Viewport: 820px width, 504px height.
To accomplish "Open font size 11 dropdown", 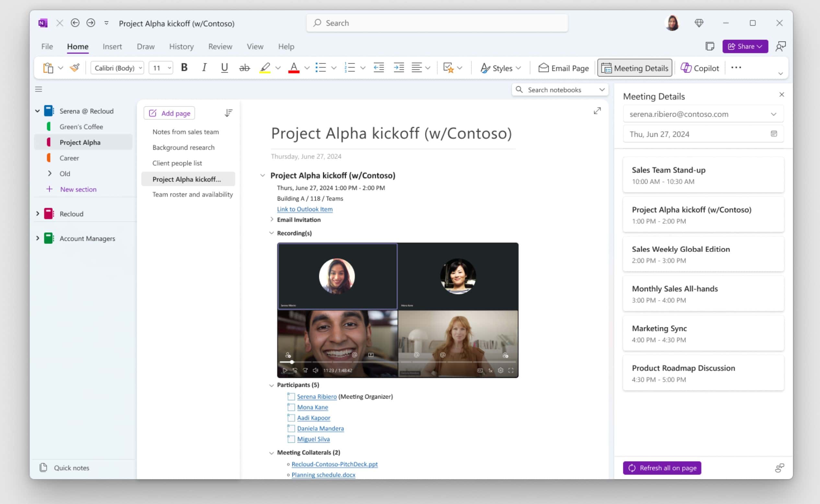I will [161, 68].
